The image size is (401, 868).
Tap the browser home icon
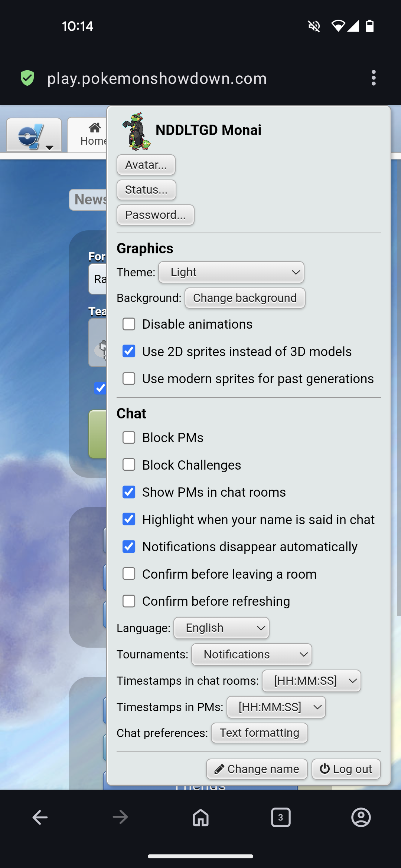pyautogui.click(x=200, y=817)
